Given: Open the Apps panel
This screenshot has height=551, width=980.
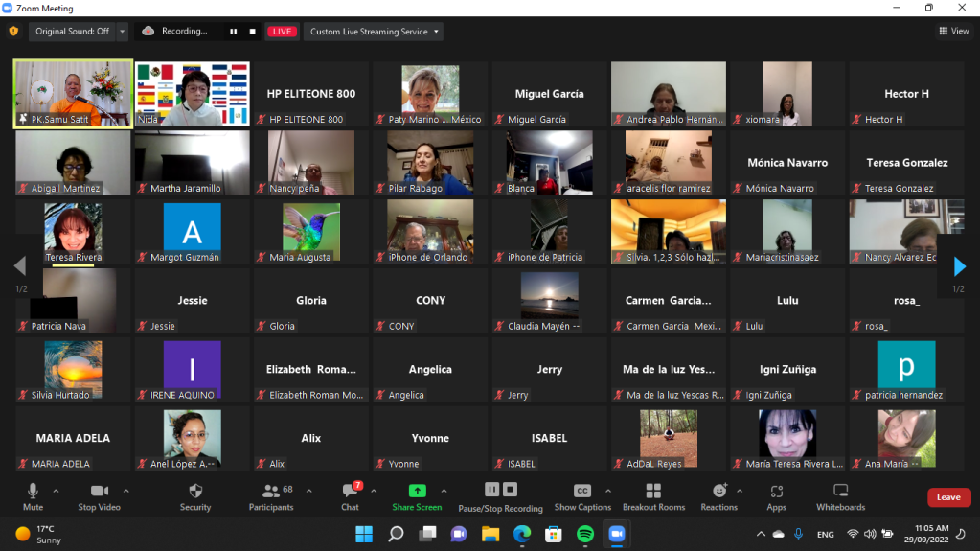Looking at the screenshot, I should [x=776, y=495].
